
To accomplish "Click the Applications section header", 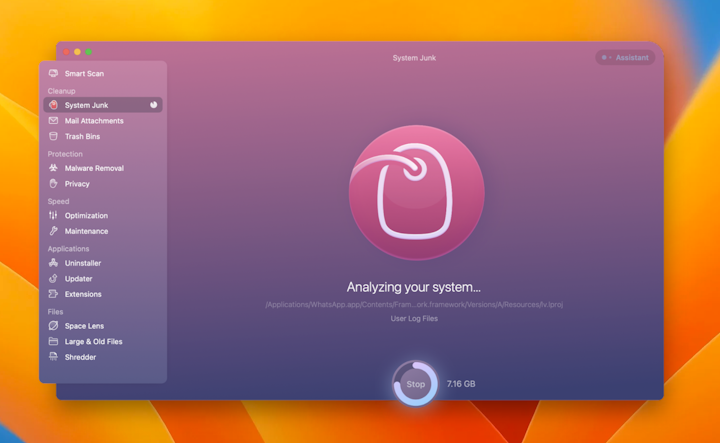I will (68, 248).
